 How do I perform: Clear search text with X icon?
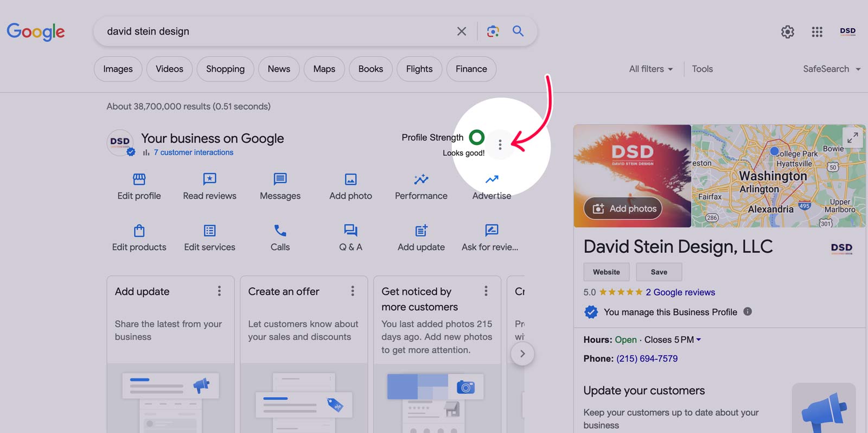(x=462, y=31)
